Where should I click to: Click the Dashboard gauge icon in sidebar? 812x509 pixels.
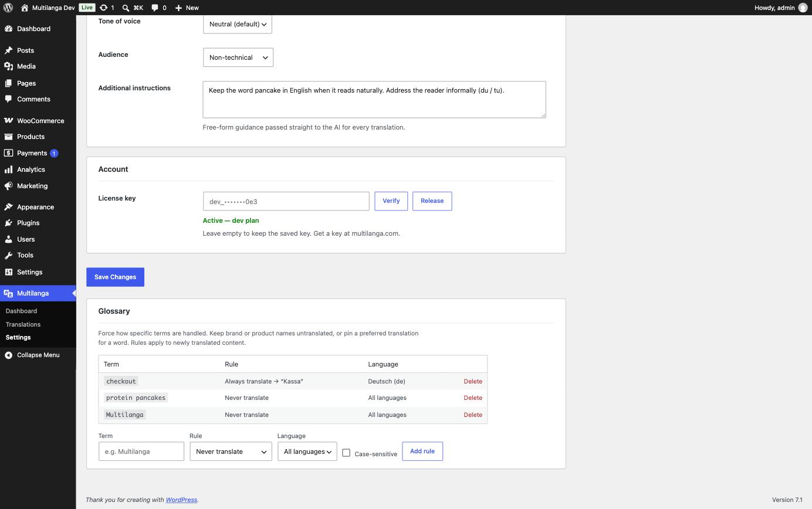(9, 29)
